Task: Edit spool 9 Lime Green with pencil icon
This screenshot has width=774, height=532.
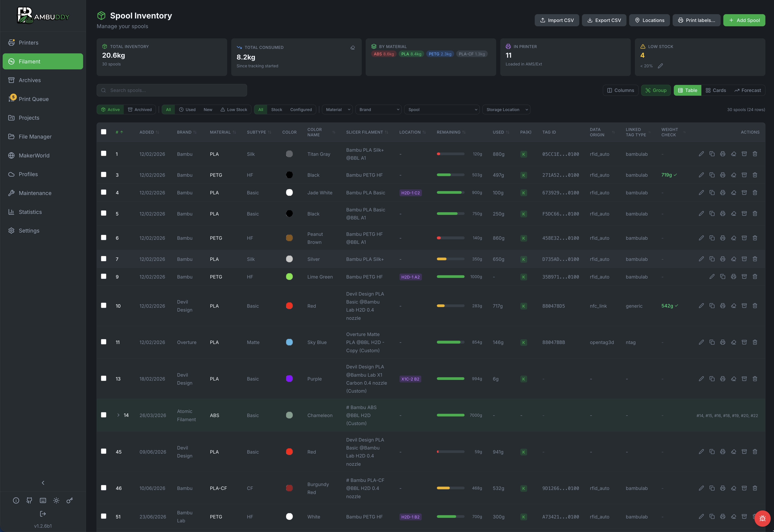Action: [712, 277]
